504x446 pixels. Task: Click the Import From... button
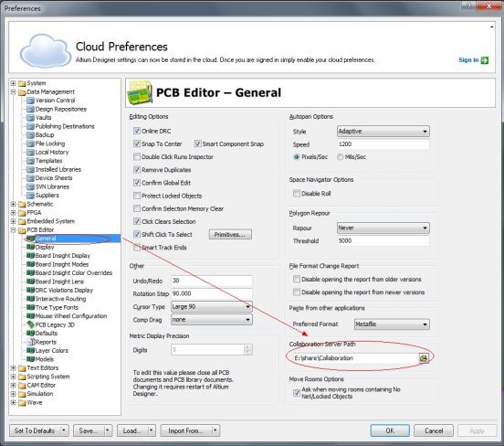(185, 430)
